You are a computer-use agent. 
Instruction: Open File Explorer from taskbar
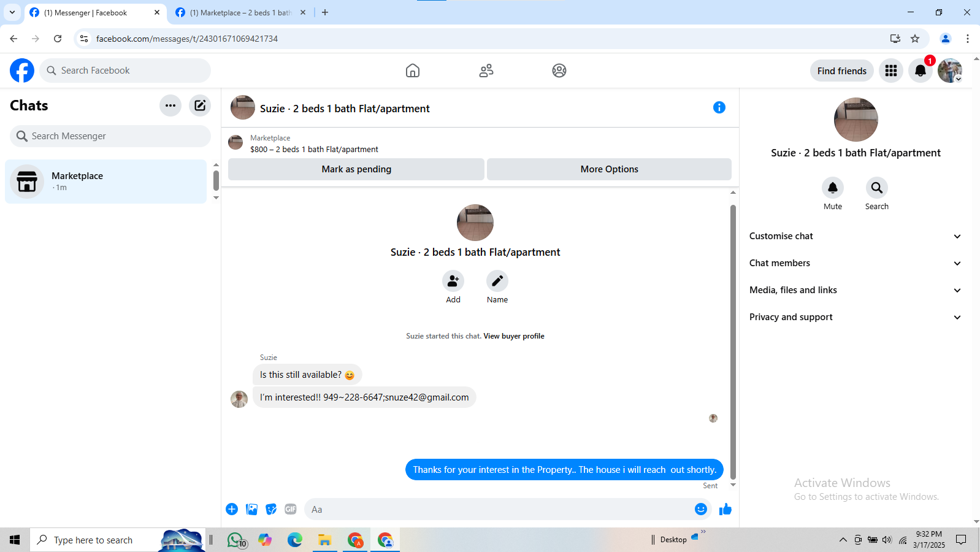coord(324,540)
